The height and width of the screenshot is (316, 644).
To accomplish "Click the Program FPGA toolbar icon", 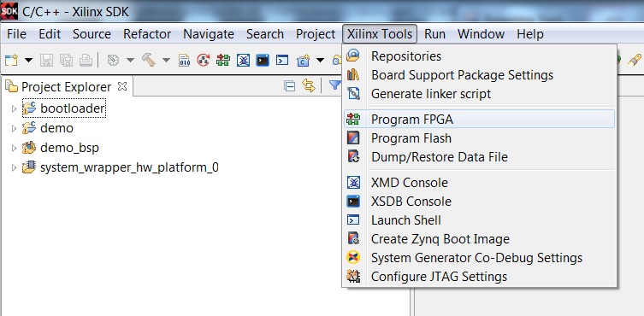I will pos(223,61).
